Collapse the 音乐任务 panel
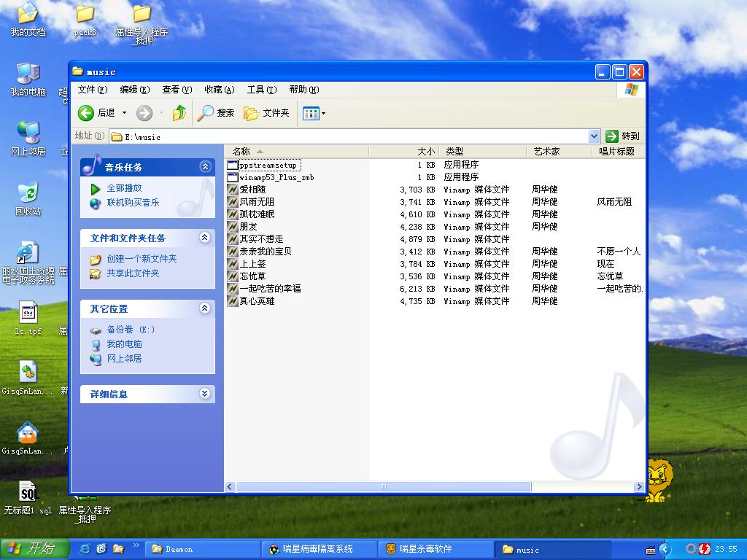Image resolution: width=747 pixels, height=560 pixels. [205, 167]
